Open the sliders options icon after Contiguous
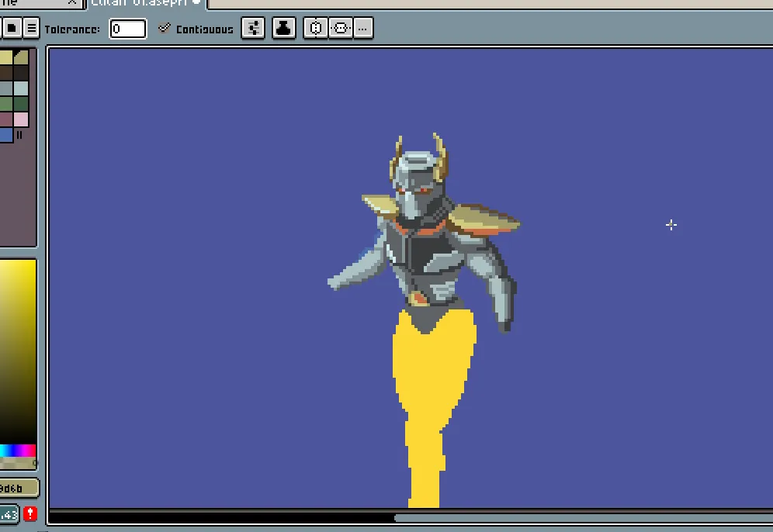The width and height of the screenshot is (773, 532). 253,28
